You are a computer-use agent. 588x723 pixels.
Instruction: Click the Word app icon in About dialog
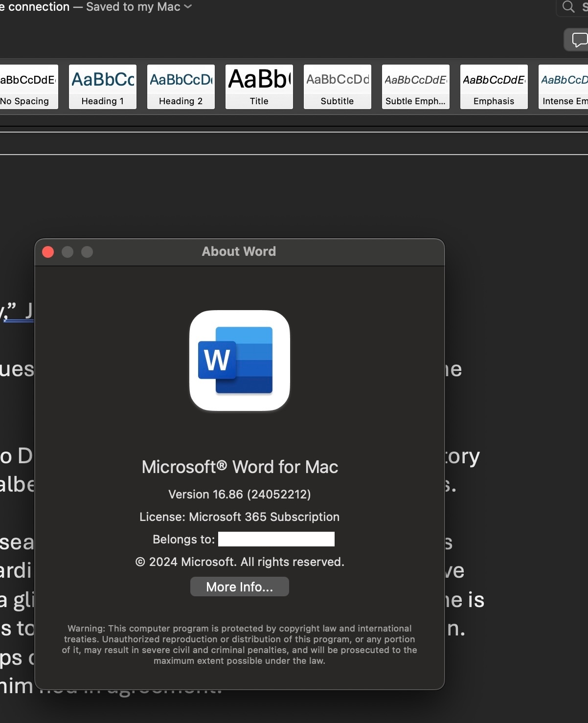tap(240, 361)
